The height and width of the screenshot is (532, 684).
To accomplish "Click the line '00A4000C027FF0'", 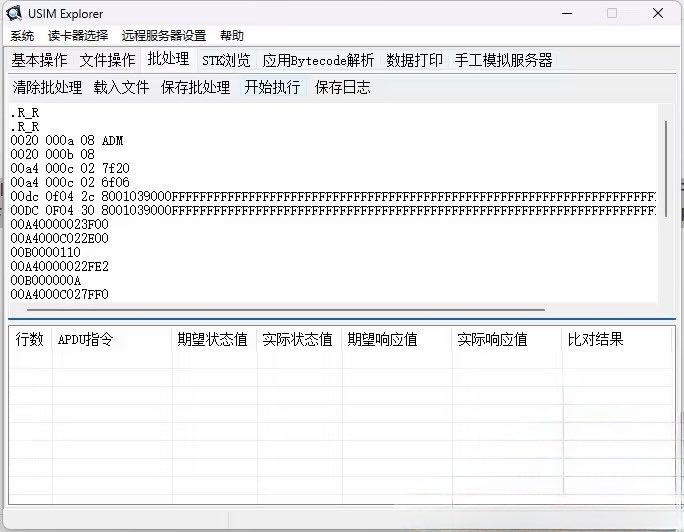I will pos(59,294).
